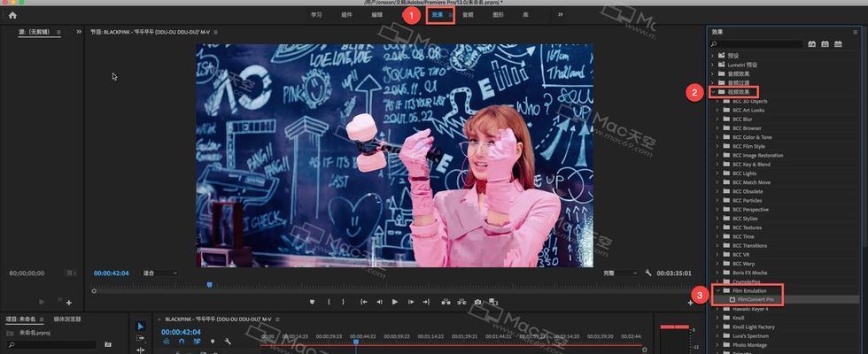Play the program monitor sequence

[x=395, y=302]
